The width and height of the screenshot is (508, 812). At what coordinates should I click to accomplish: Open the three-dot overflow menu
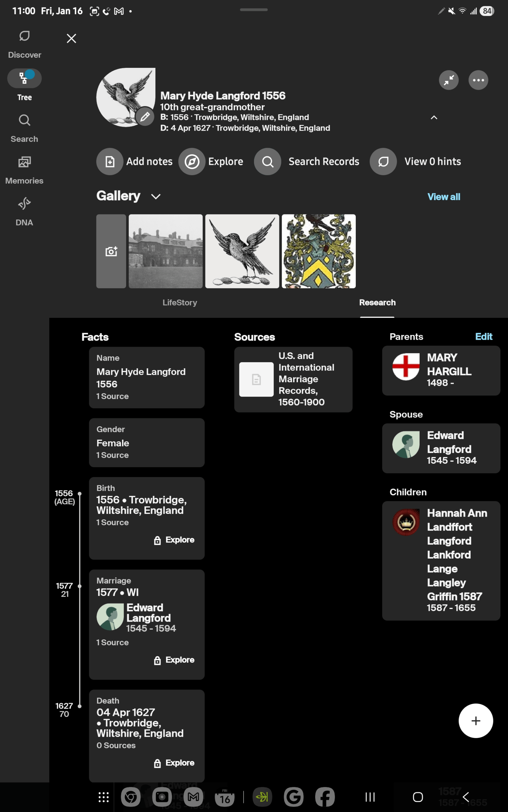tap(478, 80)
